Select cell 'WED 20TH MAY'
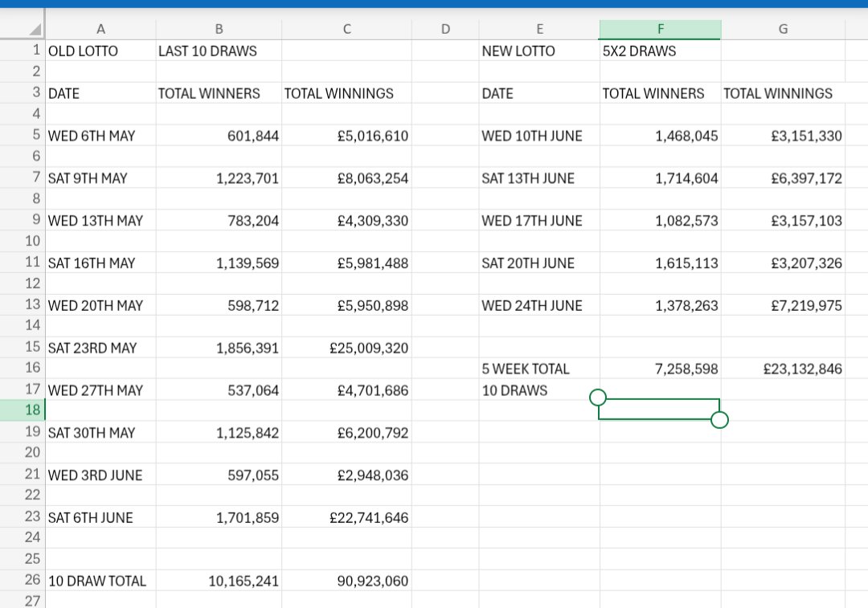Image resolution: width=868 pixels, height=608 pixels. (100, 305)
